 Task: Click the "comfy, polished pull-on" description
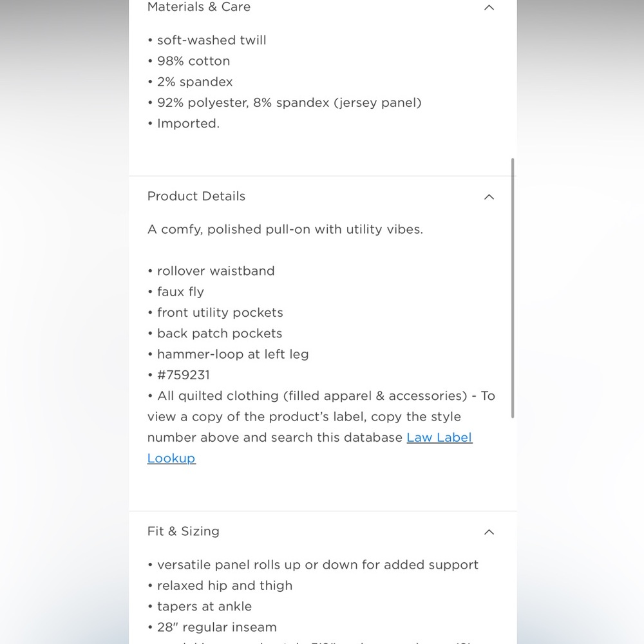click(x=285, y=229)
